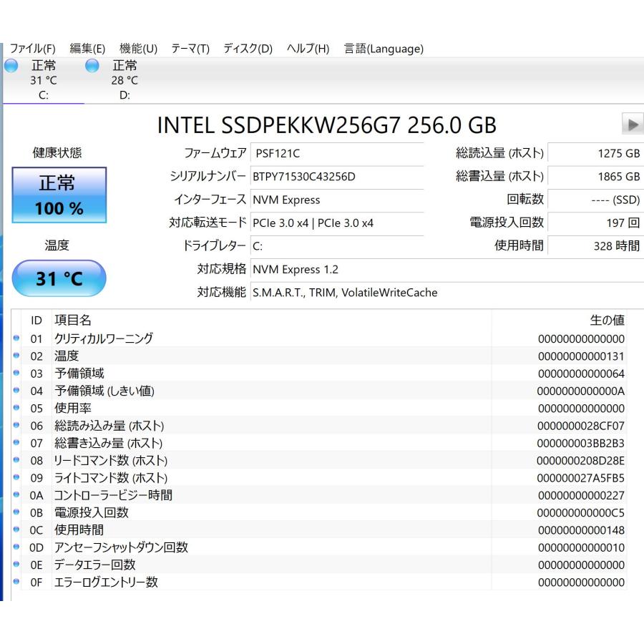The width and height of the screenshot is (644, 644).
Task: Open the ファイル(F) menu
Action: (x=32, y=49)
